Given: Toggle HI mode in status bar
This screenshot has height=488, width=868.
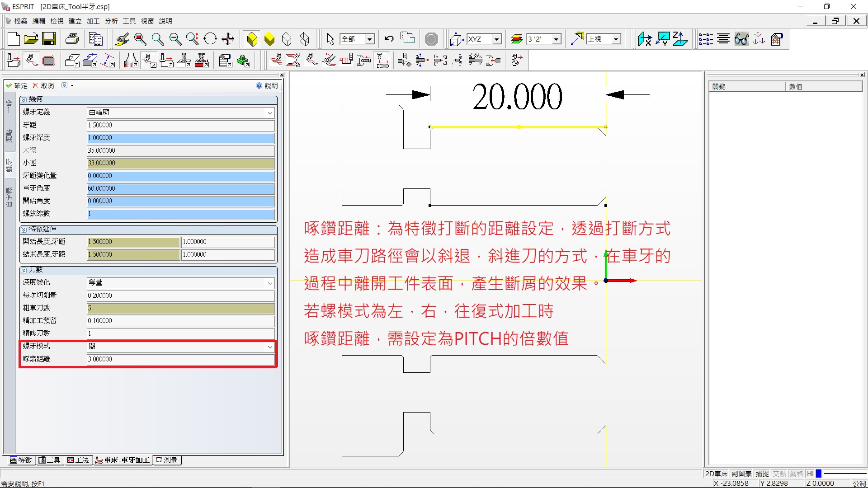Looking at the screenshot, I should click(x=810, y=474).
